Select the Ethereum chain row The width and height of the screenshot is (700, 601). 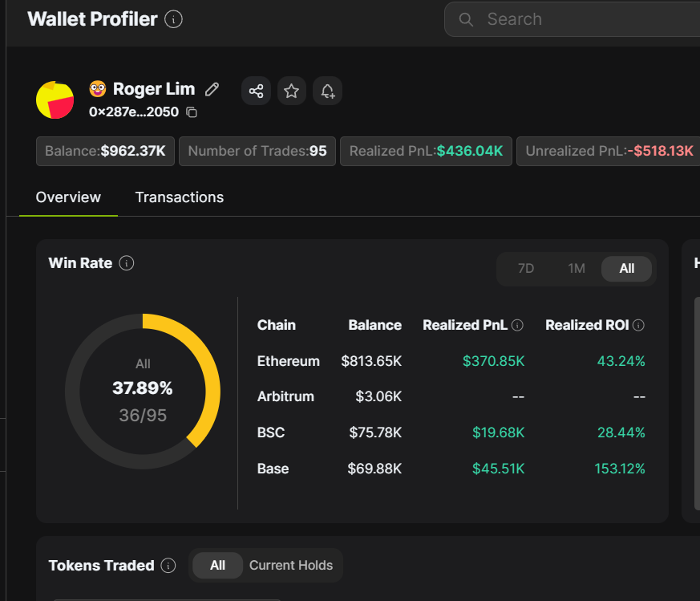point(451,361)
